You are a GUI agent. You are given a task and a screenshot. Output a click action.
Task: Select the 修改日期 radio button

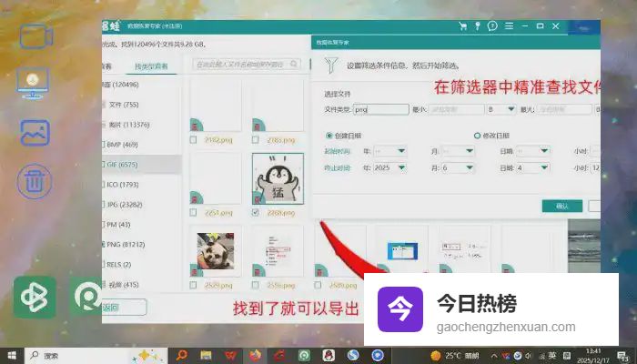pyautogui.click(x=476, y=136)
